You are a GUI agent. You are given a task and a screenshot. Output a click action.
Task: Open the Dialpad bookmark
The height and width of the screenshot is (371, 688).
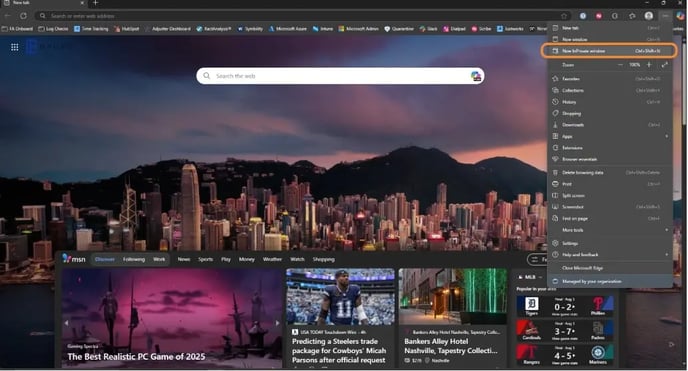[454, 29]
